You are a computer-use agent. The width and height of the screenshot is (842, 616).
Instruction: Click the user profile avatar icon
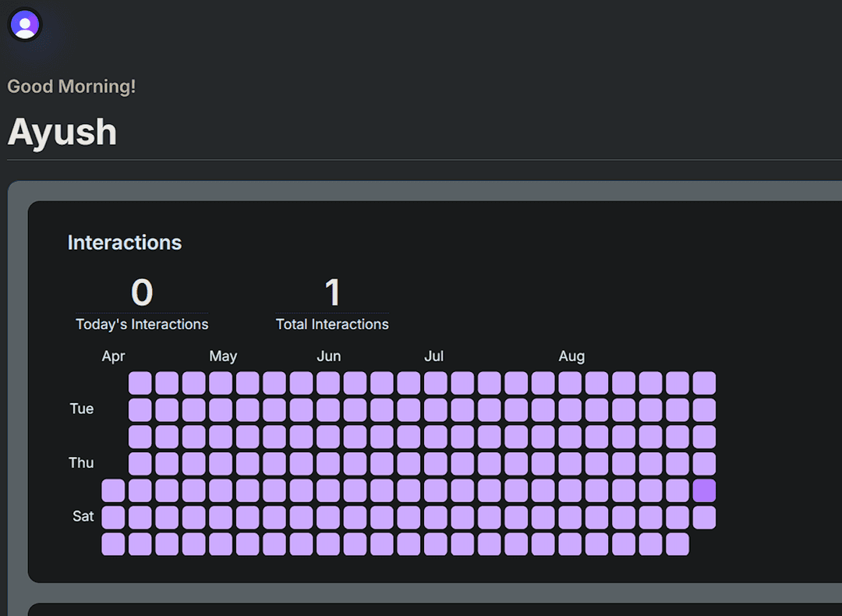pyautogui.click(x=25, y=24)
